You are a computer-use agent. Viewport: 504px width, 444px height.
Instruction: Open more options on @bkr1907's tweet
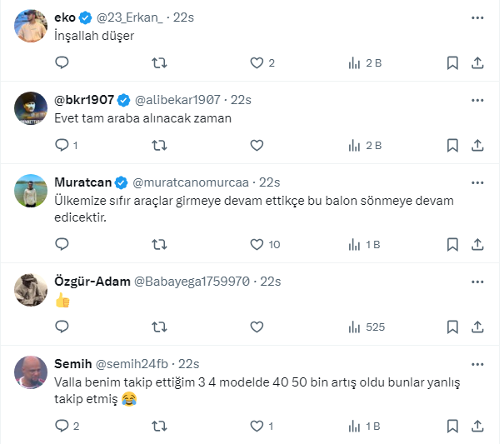tap(477, 100)
